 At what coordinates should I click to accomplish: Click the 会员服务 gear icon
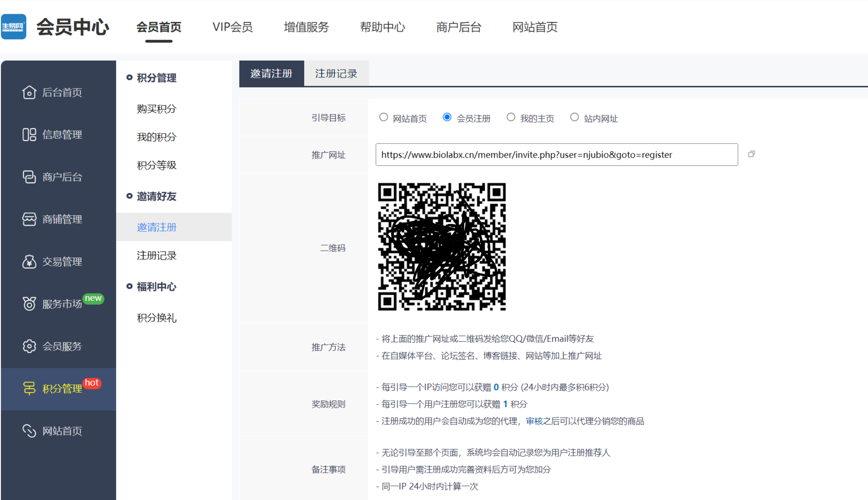29,346
